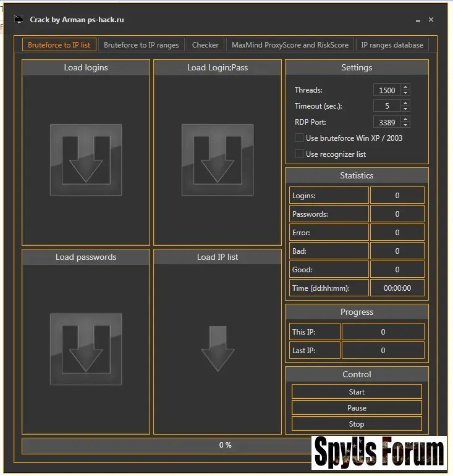
Task: Switch to the Bruteforce to IP ranges tab
Action: tap(142, 45)
